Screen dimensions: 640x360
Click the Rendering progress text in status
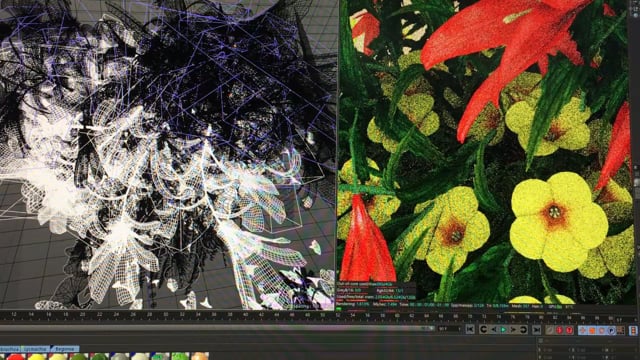tap(353, 304)
